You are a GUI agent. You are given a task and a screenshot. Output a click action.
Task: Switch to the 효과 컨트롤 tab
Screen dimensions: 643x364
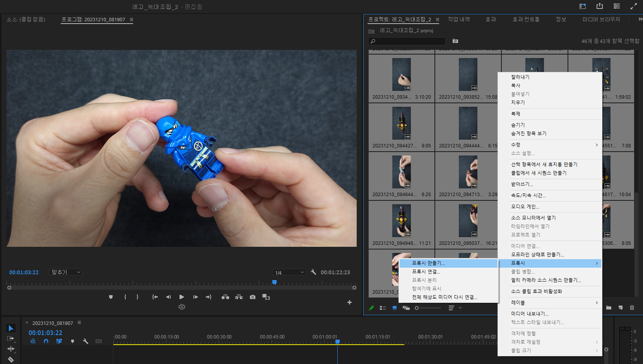coord(526,19)
